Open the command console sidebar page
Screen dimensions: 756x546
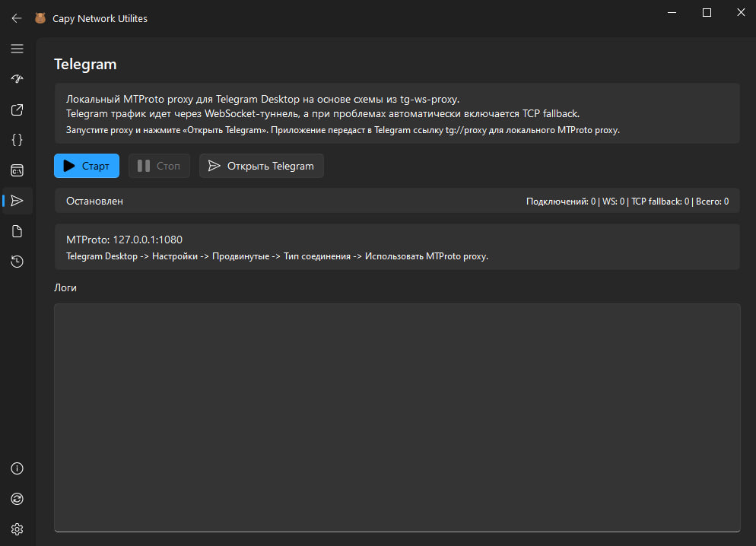[x=17, y=170]
